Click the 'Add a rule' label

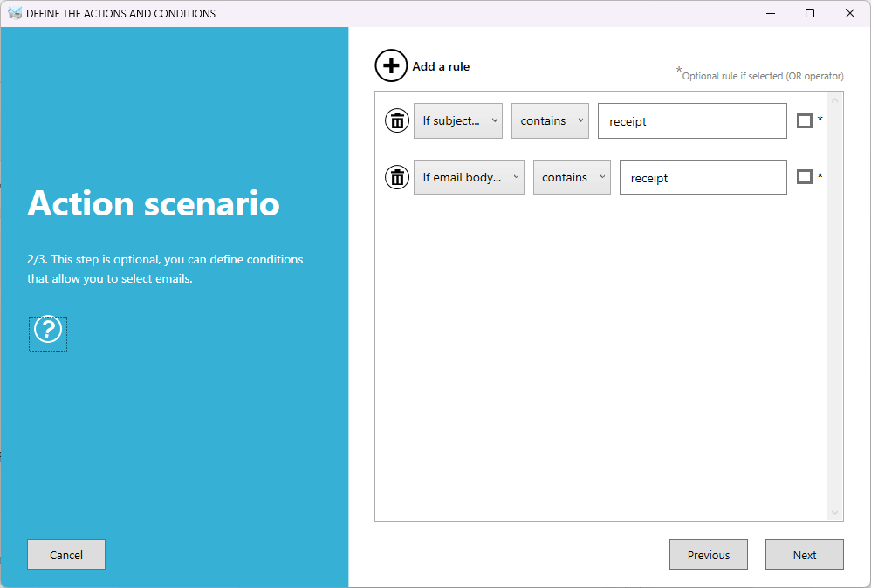click(441, 66)
